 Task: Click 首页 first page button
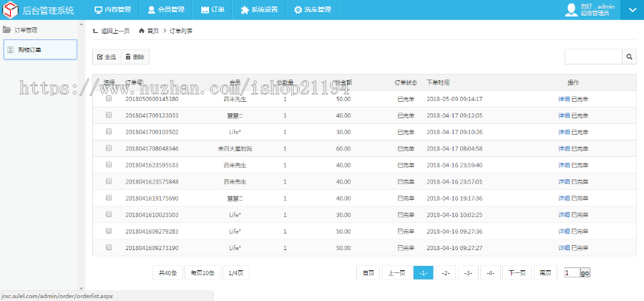tap(368, 272)
